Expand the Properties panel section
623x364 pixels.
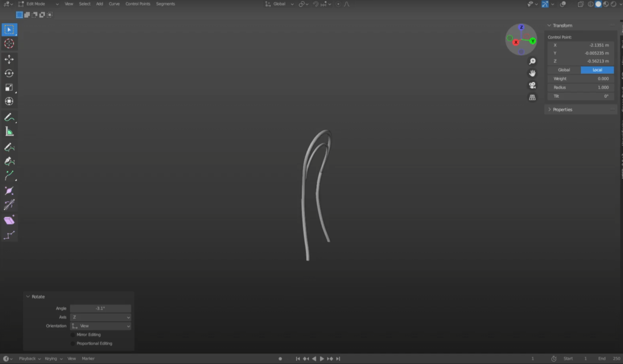click(x=562, y=109)
